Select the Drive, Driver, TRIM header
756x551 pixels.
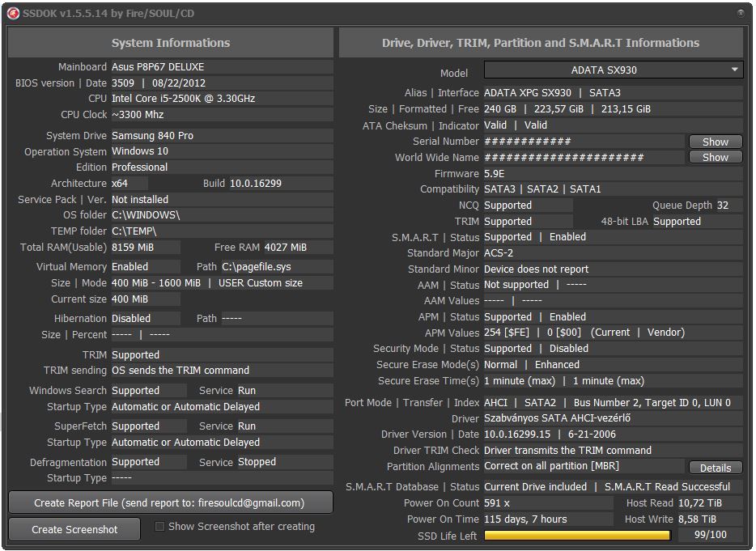[x=541, y=43]
